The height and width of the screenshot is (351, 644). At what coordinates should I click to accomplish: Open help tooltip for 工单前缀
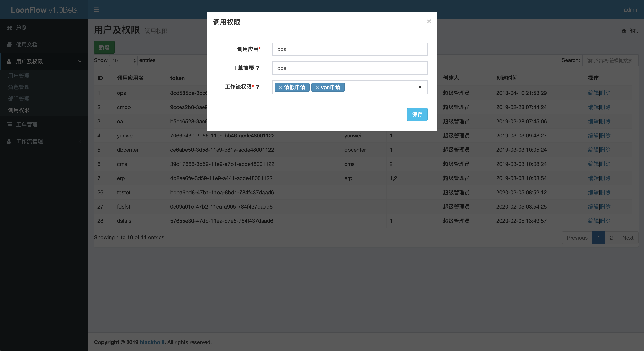pyautogui.click(x=258, y=68)
